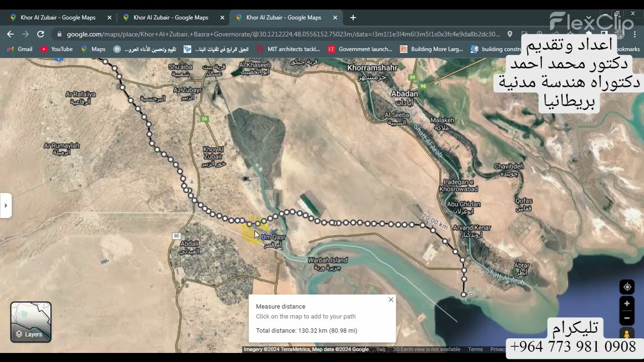Go forward in browser history
Screen dimensions: 644x362
point(26,34)
